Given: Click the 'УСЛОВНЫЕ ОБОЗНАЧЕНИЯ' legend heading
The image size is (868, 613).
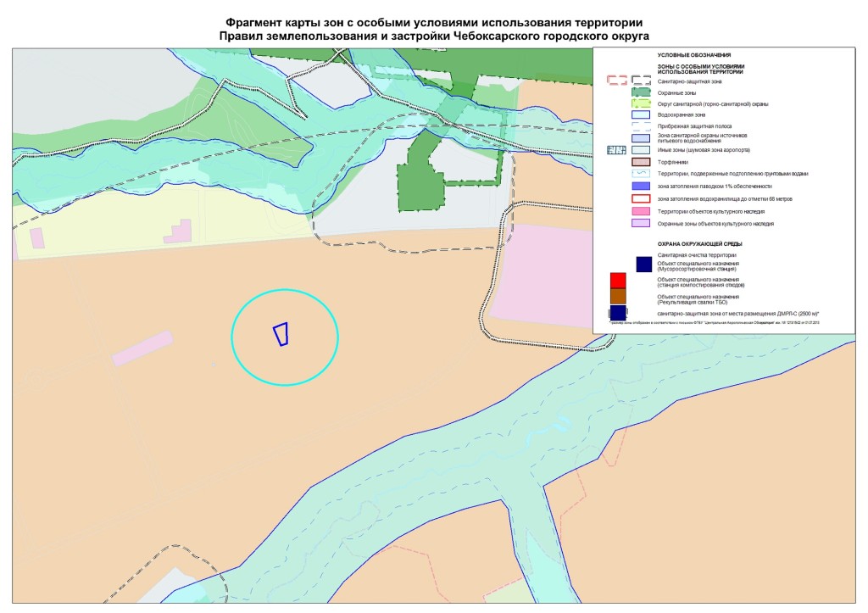Looking at the screenshot, I should click(694, 55).
